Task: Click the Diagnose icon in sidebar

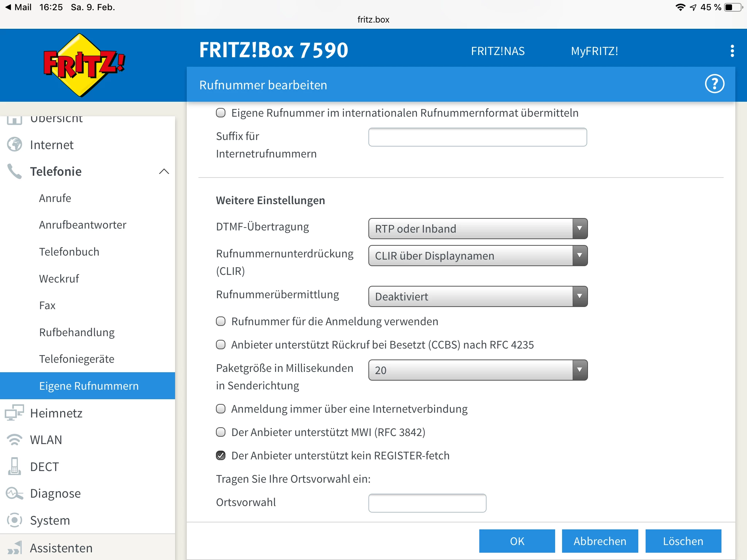Action: (x=15, y=493)
